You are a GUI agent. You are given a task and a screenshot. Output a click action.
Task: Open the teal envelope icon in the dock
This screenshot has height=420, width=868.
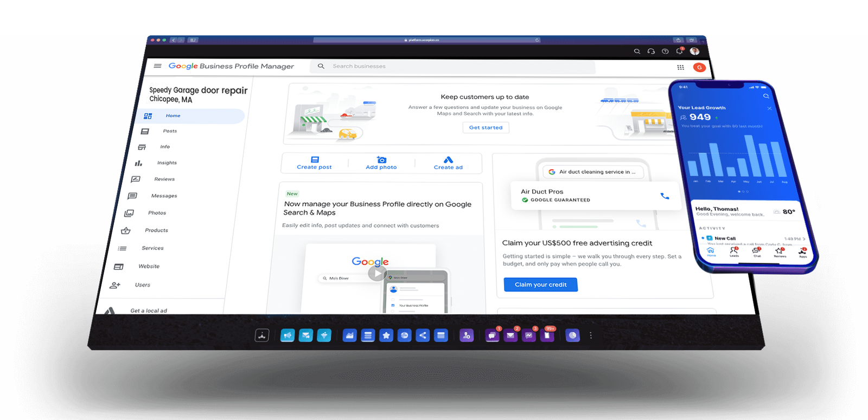pyautogui.click(x=306, y=335)
